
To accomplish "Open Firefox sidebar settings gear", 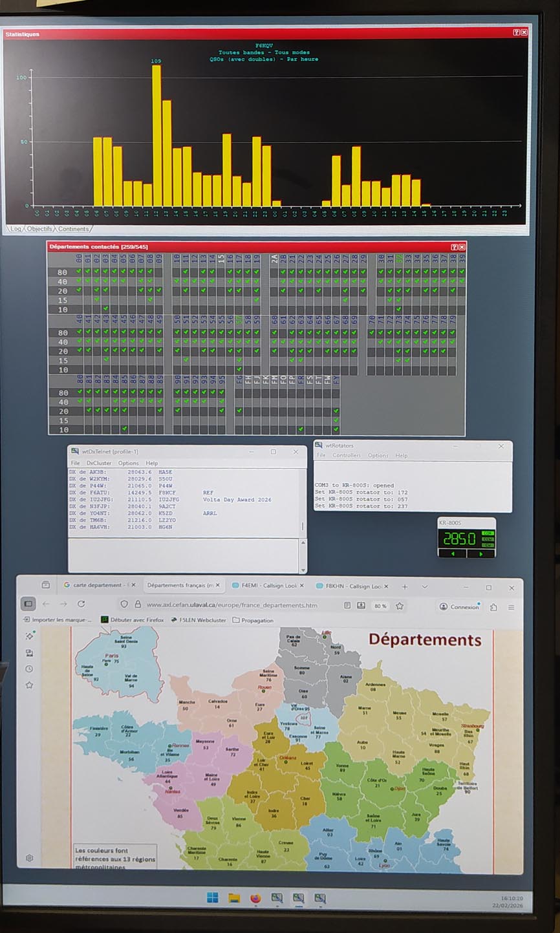I will [x=30, y=858].
